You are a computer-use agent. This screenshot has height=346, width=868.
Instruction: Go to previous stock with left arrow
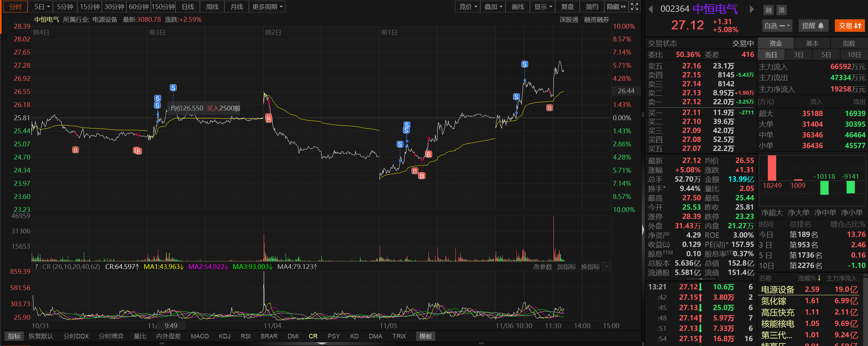click(x=651, y=9)
